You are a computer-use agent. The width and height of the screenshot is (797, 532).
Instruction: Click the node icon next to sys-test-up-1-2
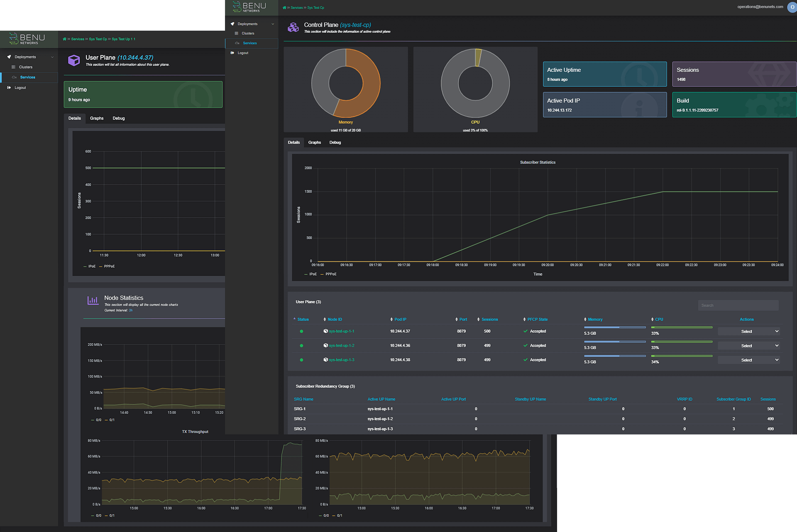[x=326, y=346]
